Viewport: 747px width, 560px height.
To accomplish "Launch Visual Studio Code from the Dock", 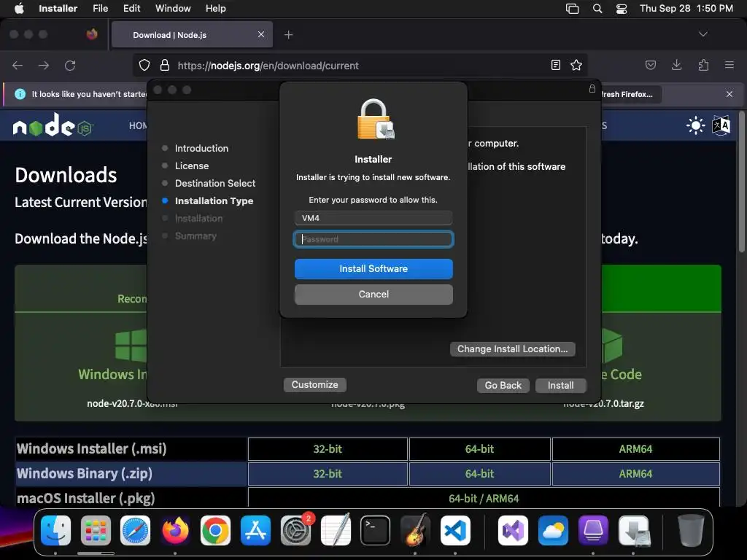I will (455, 531).
